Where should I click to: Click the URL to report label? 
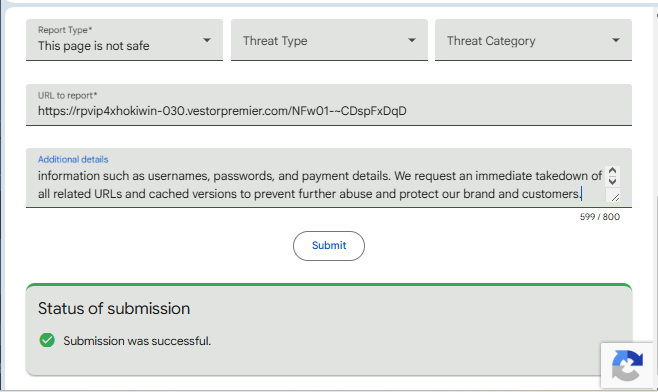[68, 95]
